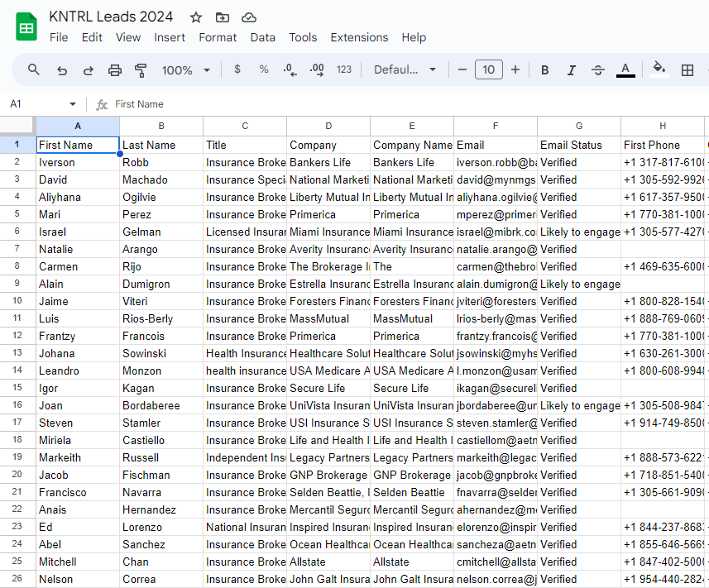Click the KNTRL Leads 2024 title

[111, 17]
